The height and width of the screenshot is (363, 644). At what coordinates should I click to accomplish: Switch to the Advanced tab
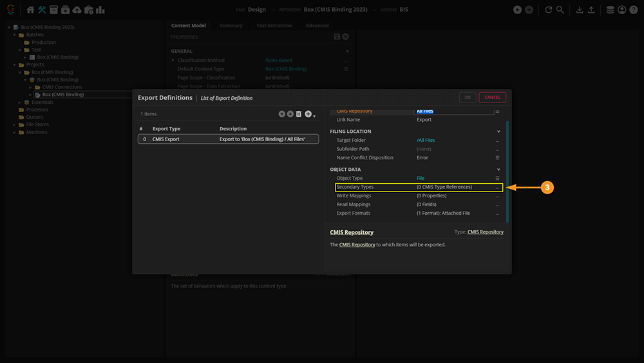pyautogui.click(x=317, y=26)
